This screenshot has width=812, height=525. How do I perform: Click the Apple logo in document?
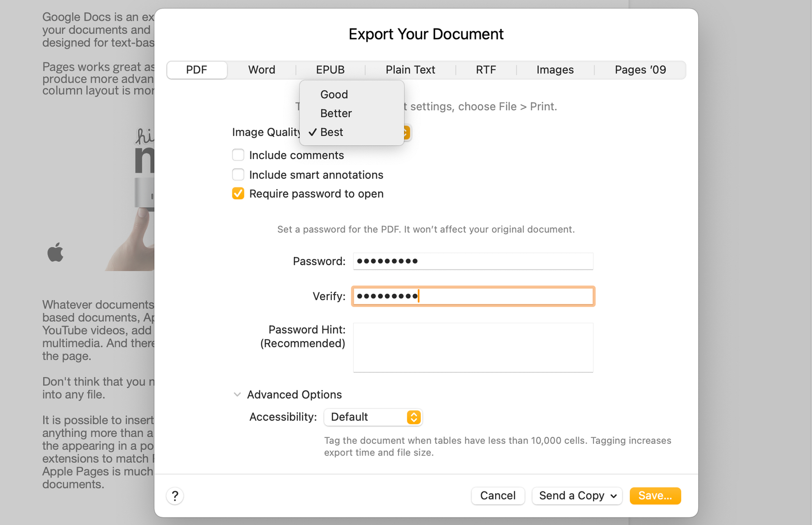[56, 252]
